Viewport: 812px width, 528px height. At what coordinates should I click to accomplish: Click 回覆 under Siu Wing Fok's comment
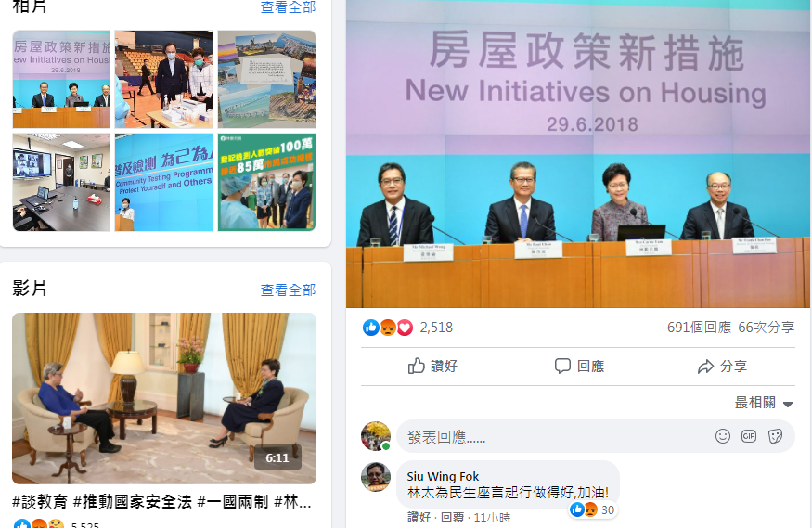(453, 517)
